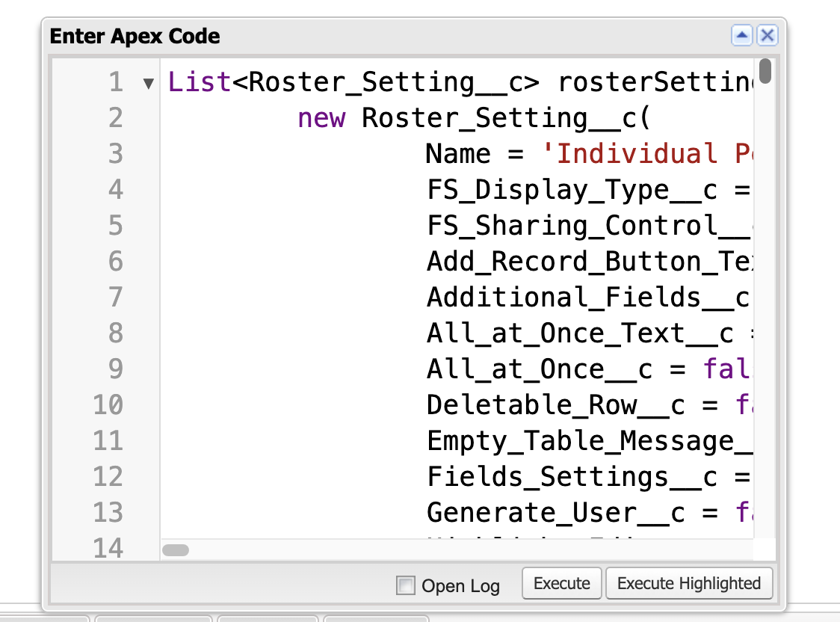The height and width of the screenshot is (622, 840).
Task: Click line number 2 in the gutter
Action: pyautogui.click(x=116, y=118)
